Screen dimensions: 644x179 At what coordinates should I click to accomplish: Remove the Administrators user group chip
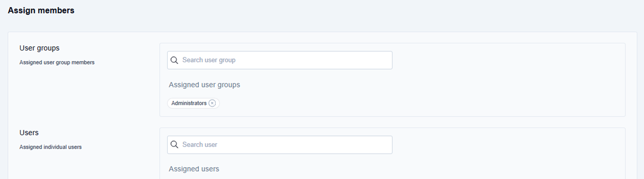click(212, 103)
